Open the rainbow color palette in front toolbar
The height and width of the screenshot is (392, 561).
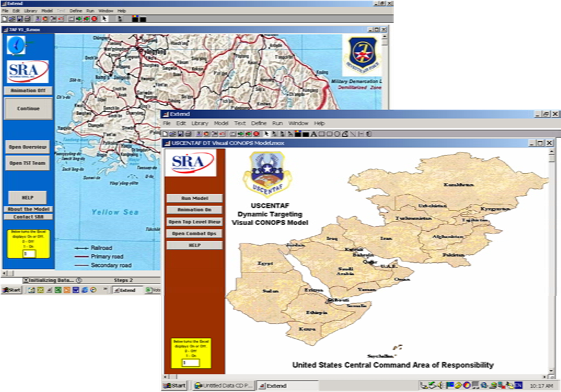[297, 134]
